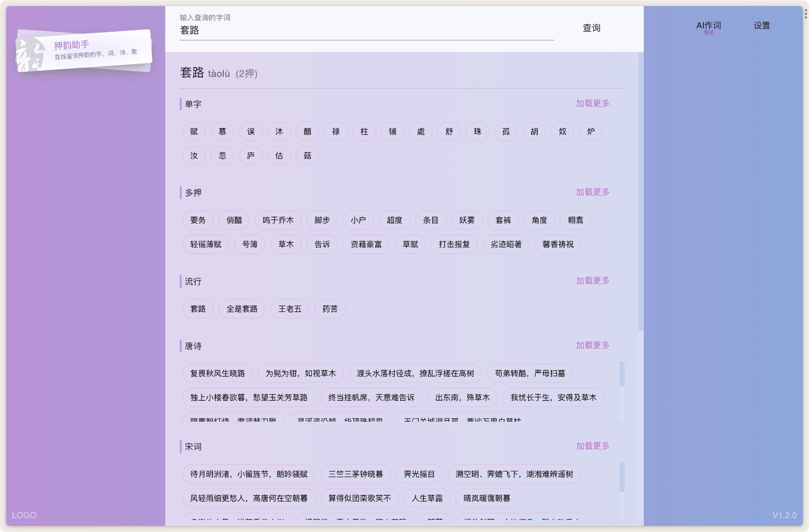The height and width of the screenshot is (532, 809).
Task: Select the single character 禄 chip
Action: pos(336,132)
